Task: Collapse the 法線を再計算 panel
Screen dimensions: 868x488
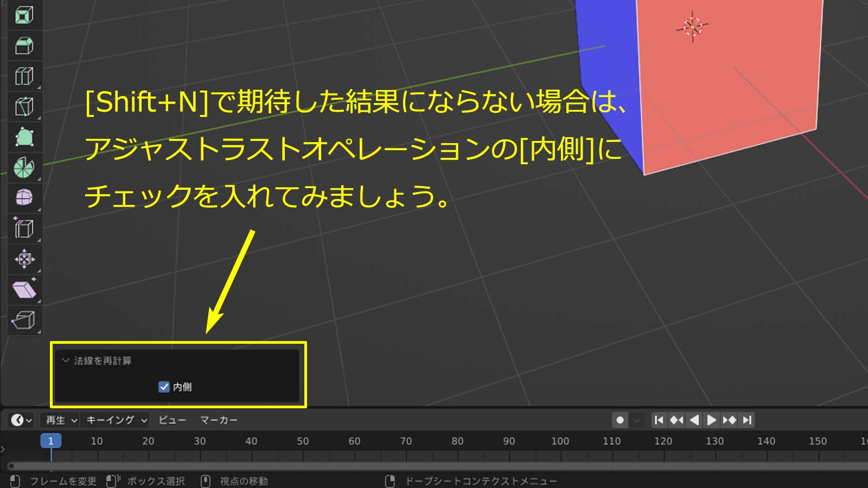Action: [66, 361]
